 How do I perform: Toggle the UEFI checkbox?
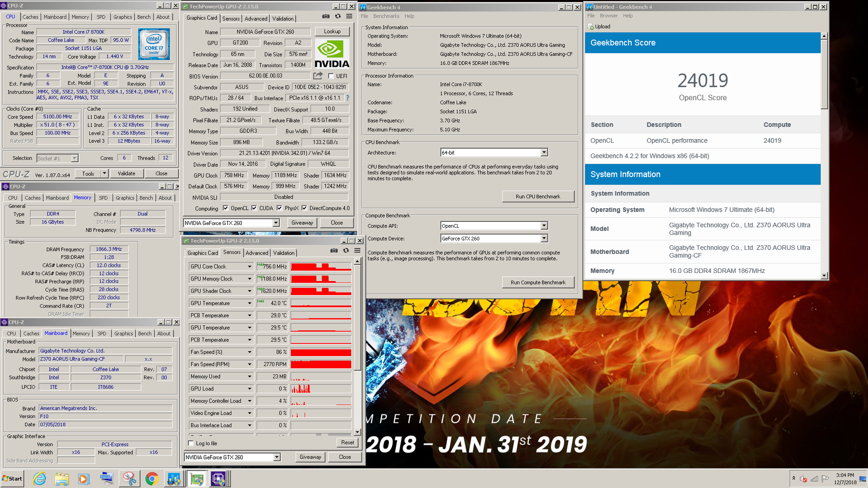[x=331, y=76]
